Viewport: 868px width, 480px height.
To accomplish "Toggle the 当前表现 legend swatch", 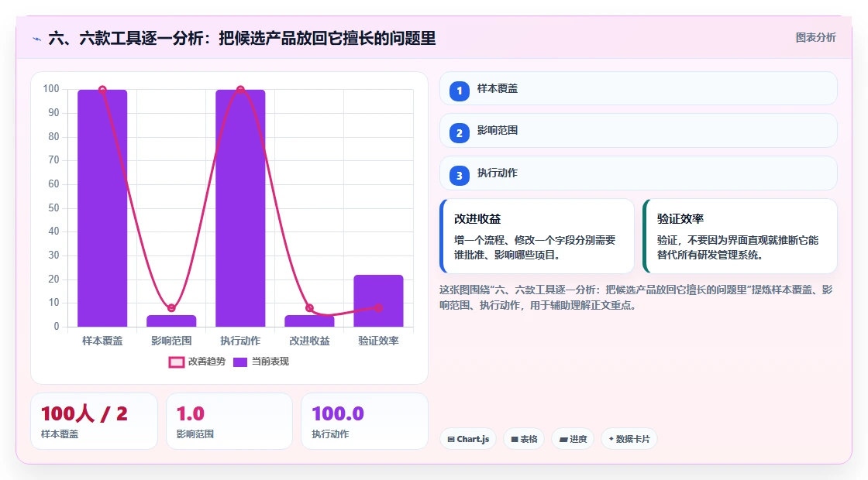I will [x=240, y=362].
